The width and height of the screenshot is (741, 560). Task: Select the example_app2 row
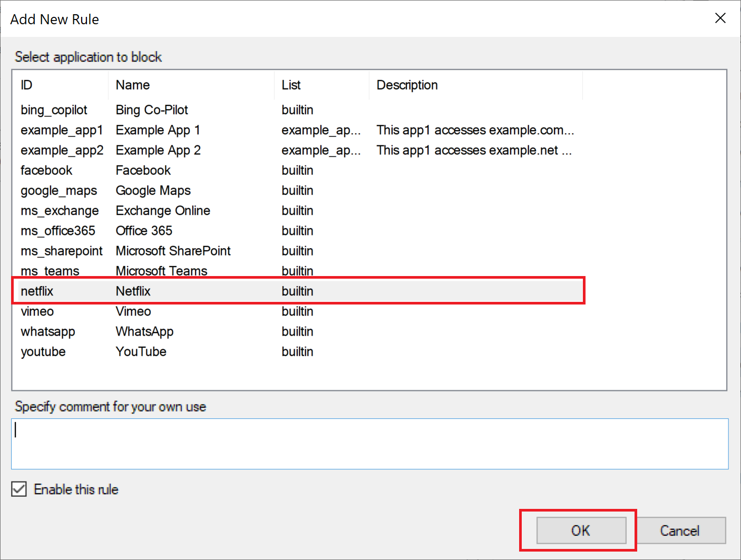[x=300, y=150]
